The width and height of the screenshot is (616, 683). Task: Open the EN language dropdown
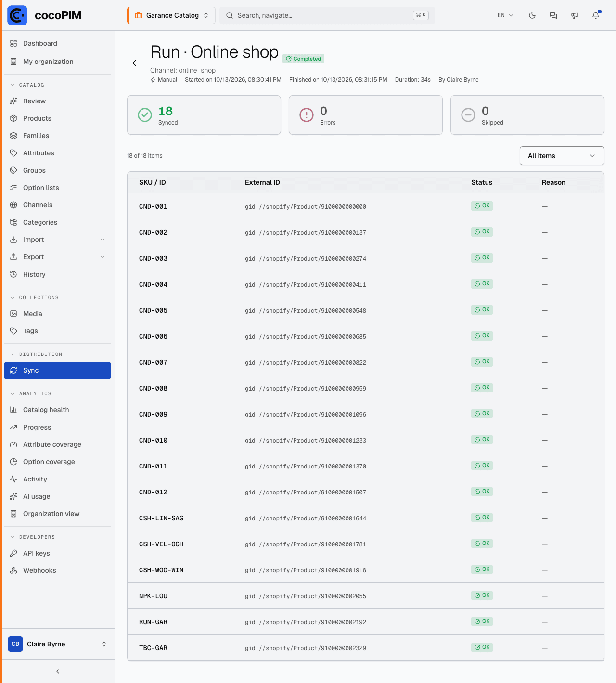pyautogui.click(x=505, y=15)
